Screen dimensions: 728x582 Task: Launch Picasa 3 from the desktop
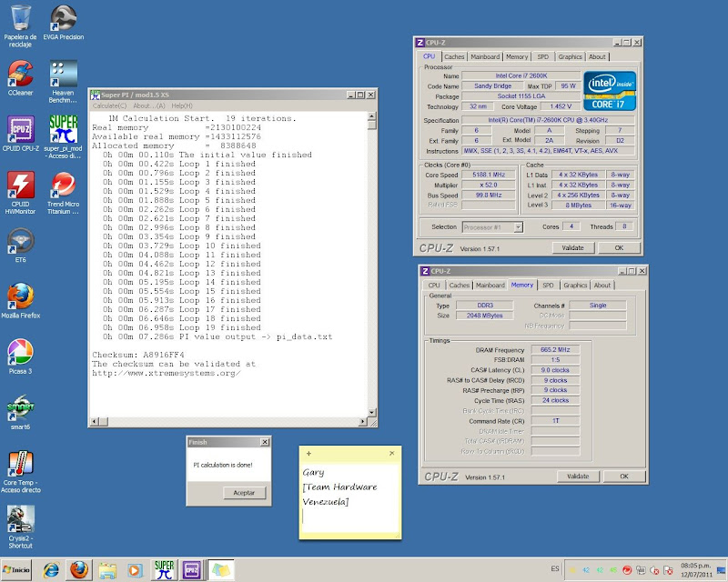[20, 353]
